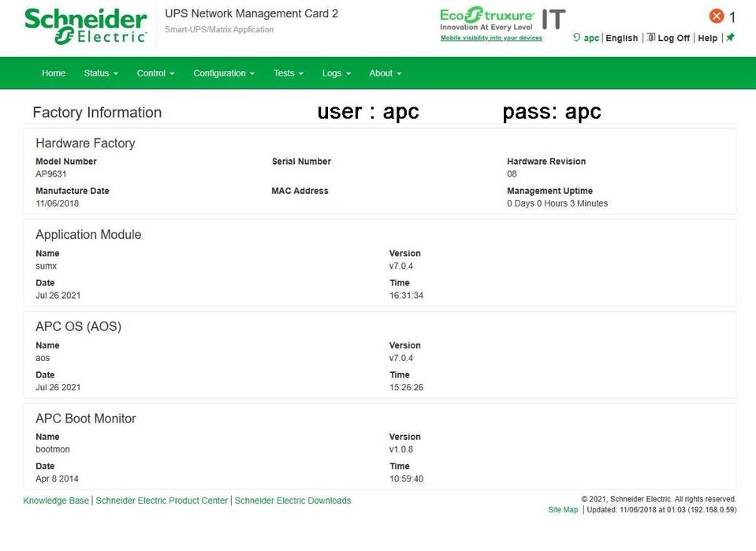756x551 pixels.
Task: Click the boot monitor name bootmon
Action: pos(53,449)
